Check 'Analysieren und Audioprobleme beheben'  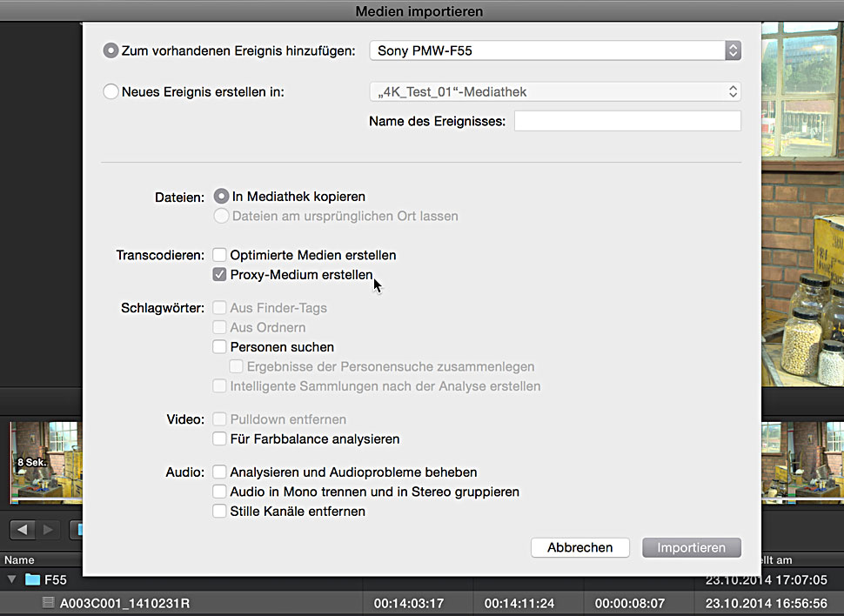[x=220, y=472]
